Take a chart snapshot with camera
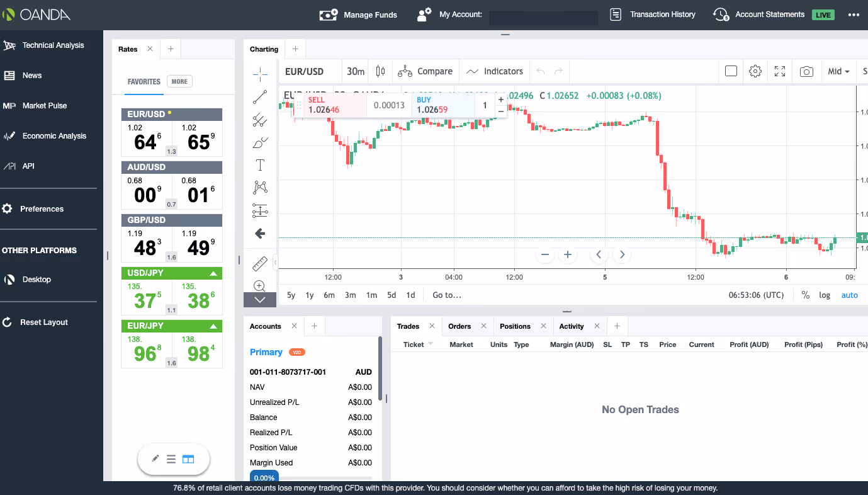 click(x=806, y=71)
